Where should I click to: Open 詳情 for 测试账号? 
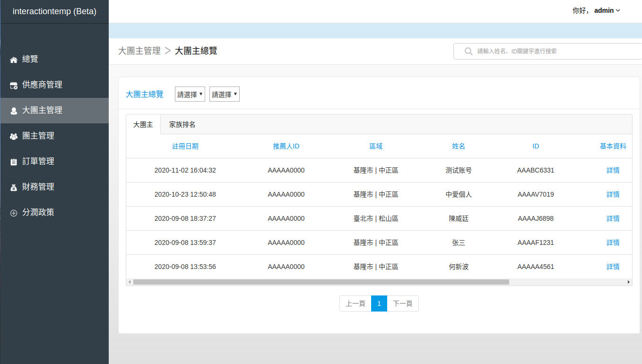(x=613, y=170)
